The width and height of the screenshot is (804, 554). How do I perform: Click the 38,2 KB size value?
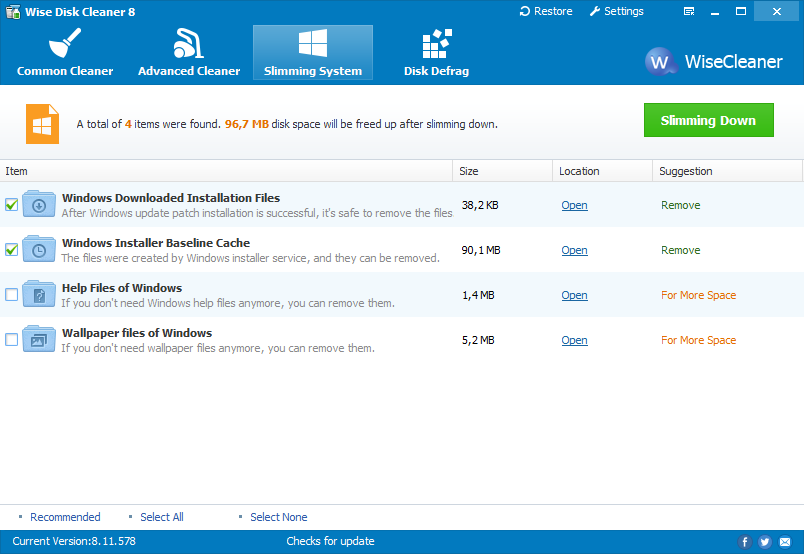[480, 205]
